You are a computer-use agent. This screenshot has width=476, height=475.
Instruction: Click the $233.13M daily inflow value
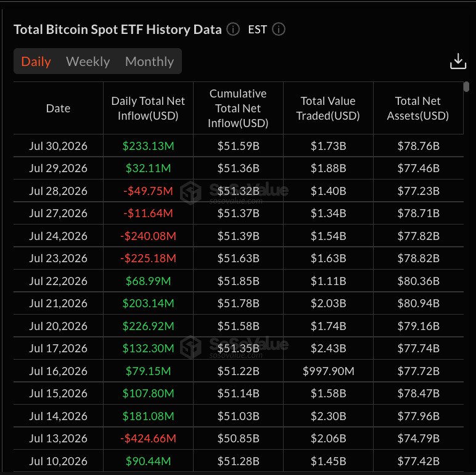pyautogui.click(x=148, y=146)
